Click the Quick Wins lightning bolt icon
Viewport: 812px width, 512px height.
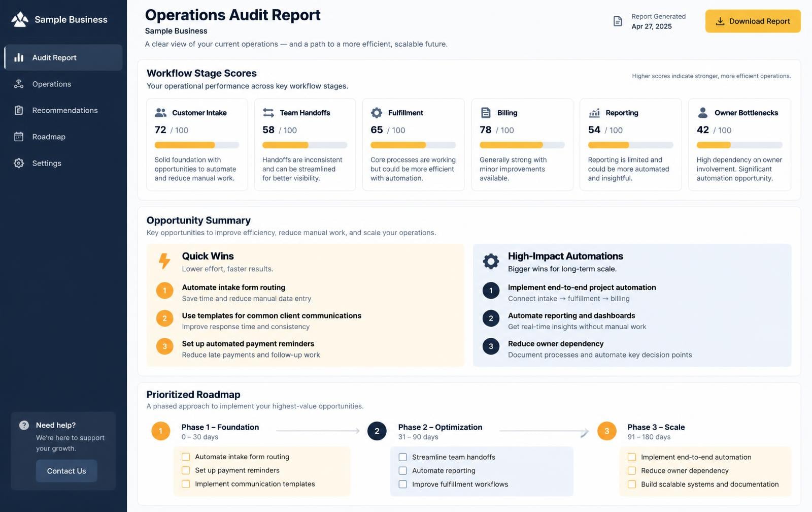pos(164,261)
